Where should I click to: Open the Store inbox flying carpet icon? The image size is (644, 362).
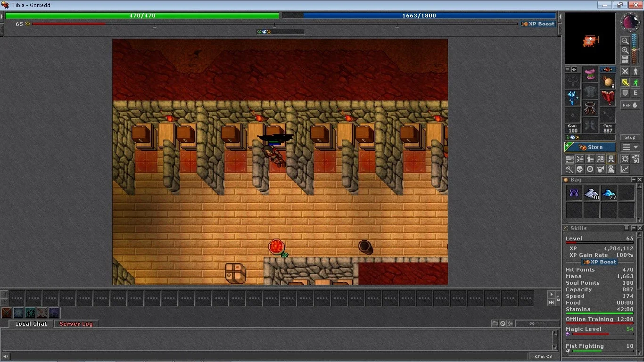[x=608, y=70]
